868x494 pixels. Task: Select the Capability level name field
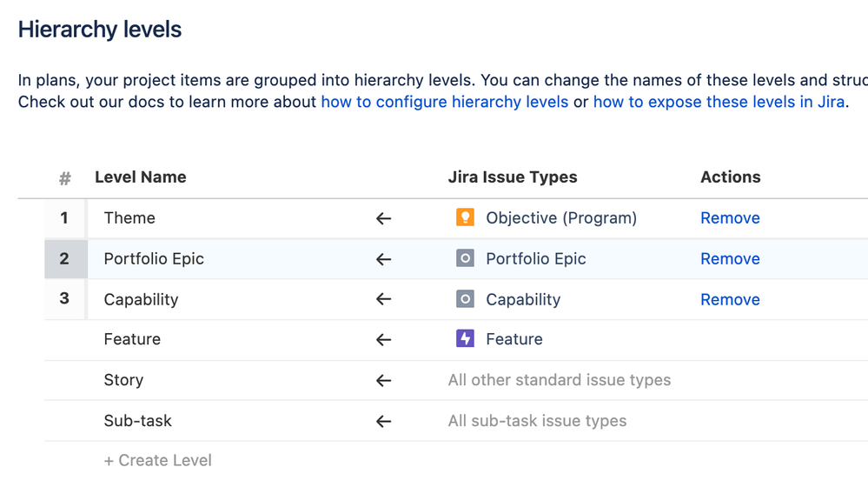pos(141,299)
